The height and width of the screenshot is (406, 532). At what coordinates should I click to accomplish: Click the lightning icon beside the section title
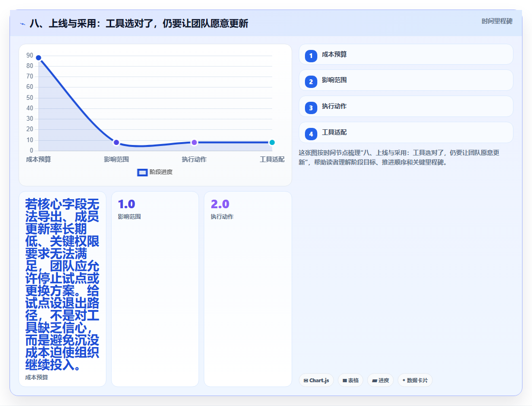[23, 24]
